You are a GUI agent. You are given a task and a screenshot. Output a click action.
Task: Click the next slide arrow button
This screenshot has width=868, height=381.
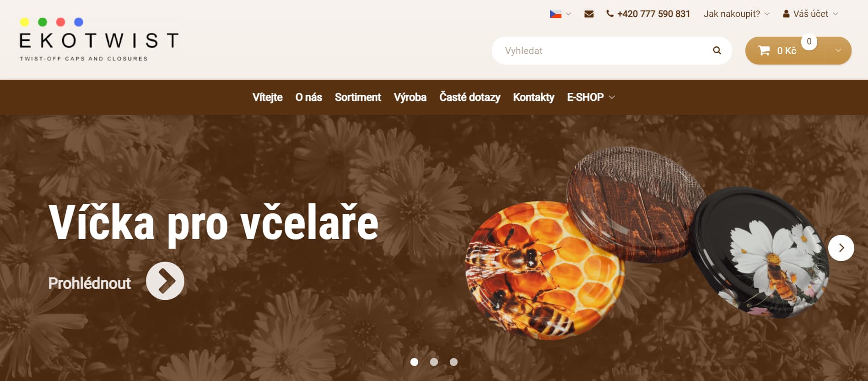[x=841, y=248]
